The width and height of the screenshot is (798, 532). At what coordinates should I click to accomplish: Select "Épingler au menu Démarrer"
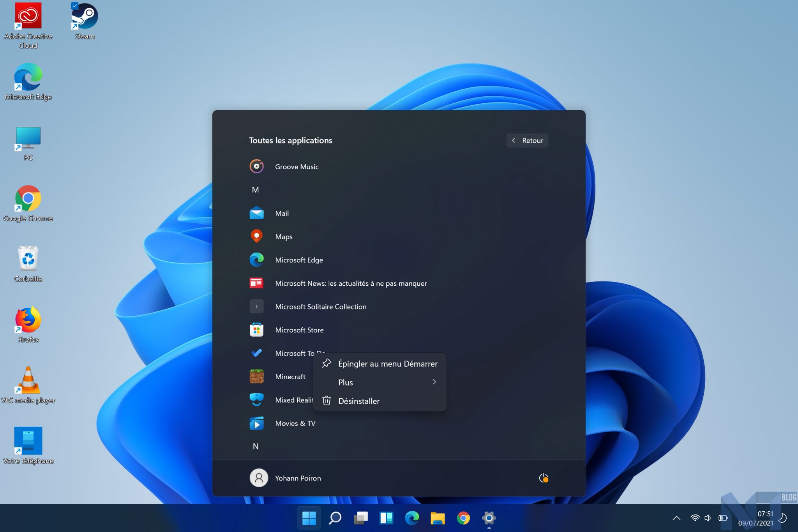387,364
